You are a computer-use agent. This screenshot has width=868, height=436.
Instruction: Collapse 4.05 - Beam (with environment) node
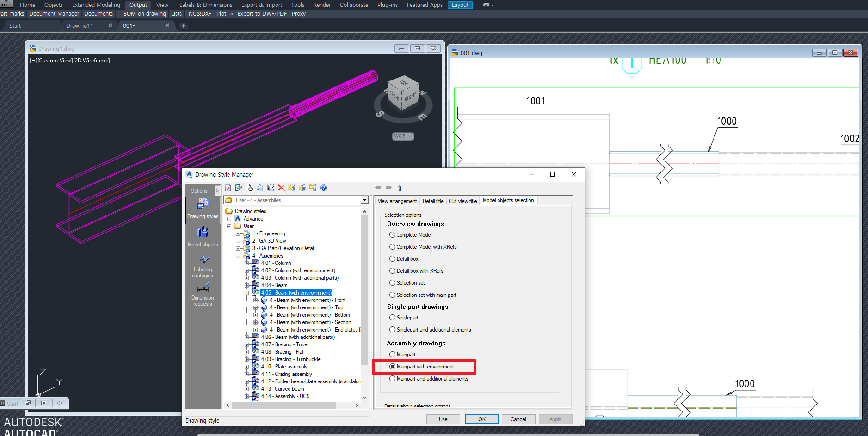pyautogui.click(x=247, y=293)
